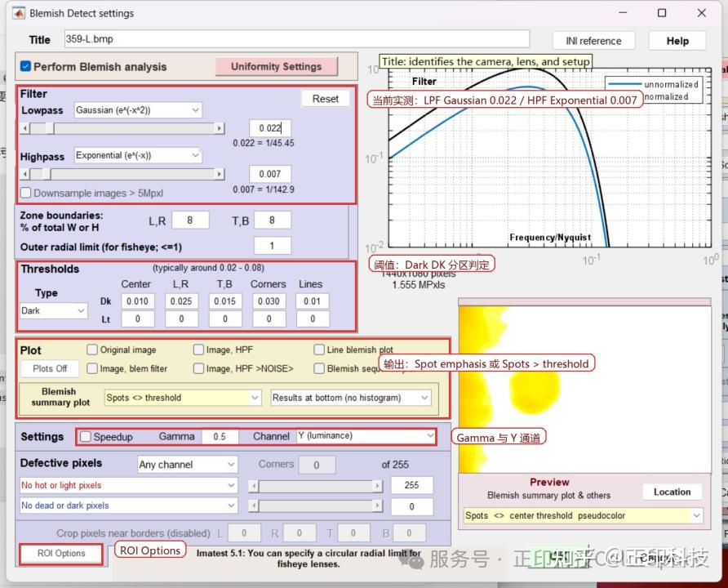The height and width of the screenshot is (588, 728).
Task: Click zone boundaries L,R field
Action: [x=190, y=220]
